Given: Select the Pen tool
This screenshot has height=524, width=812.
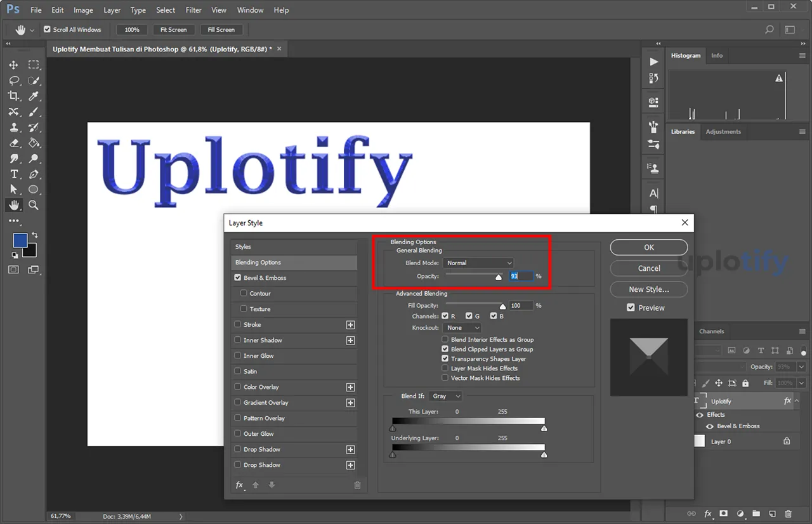Looking at the screenshot, I should (34, 174).
